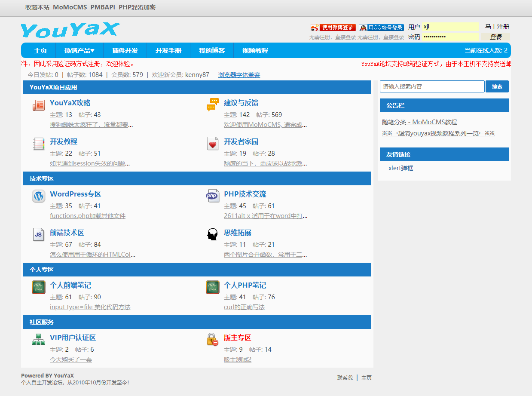The height and width of the screenshot is (396, 532).
Task: Open the 个人PHP笔记 forum title
Action: pos(245,285)
